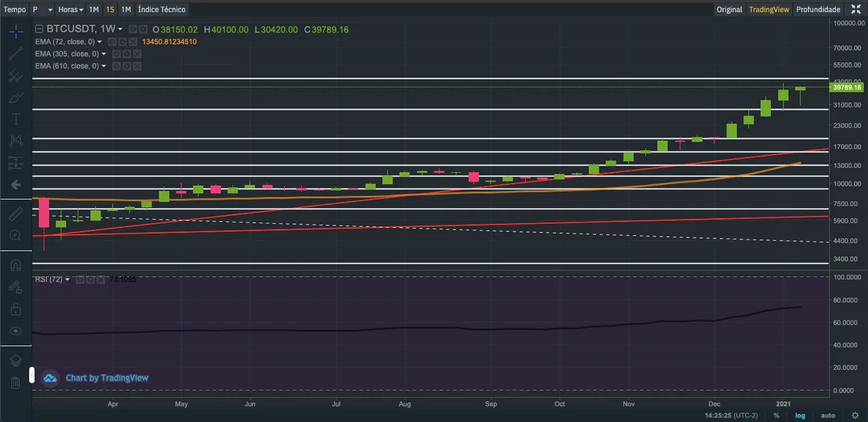Image resolution: width=868 pixels, height=422 pixels.
Task: Open chart settings gear at bottom right
Action: click(x=854, y=415)
